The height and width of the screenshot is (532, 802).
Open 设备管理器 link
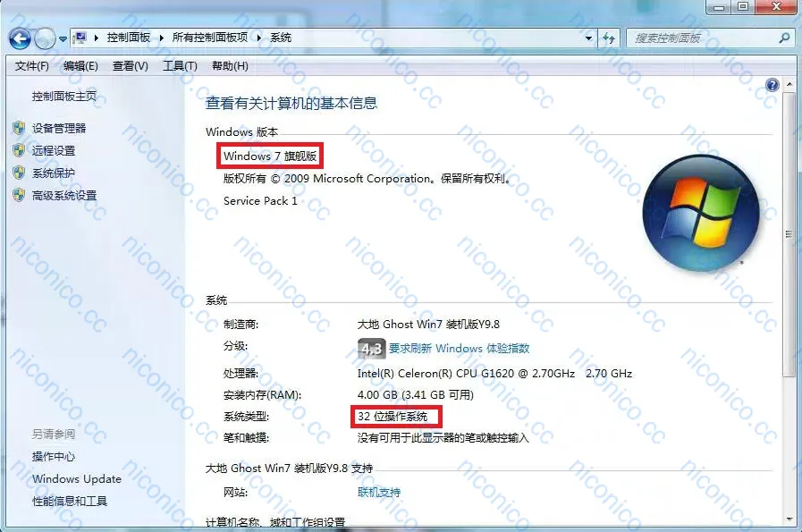tap(59, 129)
